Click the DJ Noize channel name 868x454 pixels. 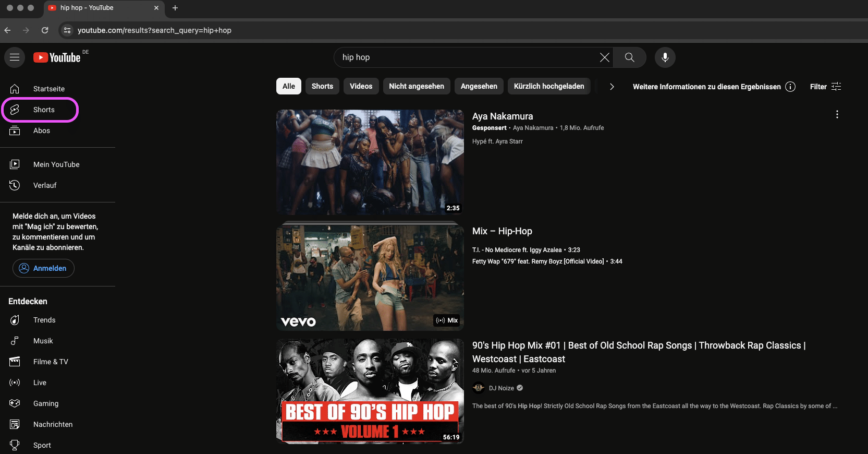[502, 388]
